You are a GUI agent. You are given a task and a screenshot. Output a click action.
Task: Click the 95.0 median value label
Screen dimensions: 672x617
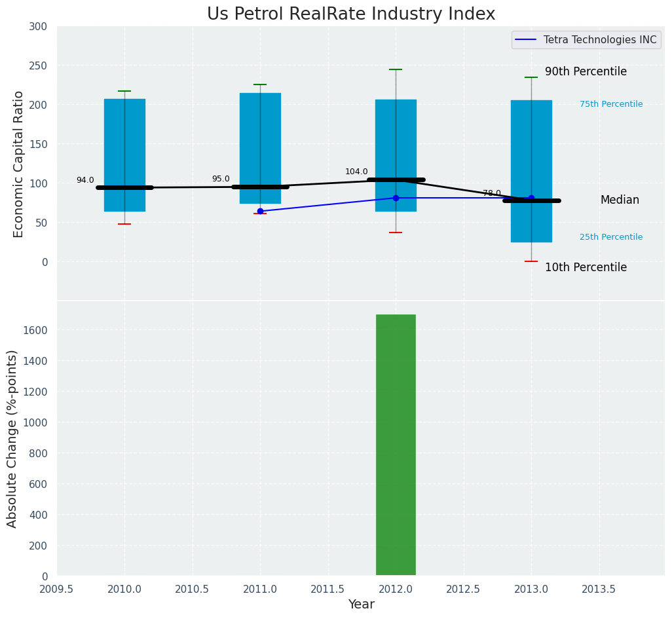(221, 179)
